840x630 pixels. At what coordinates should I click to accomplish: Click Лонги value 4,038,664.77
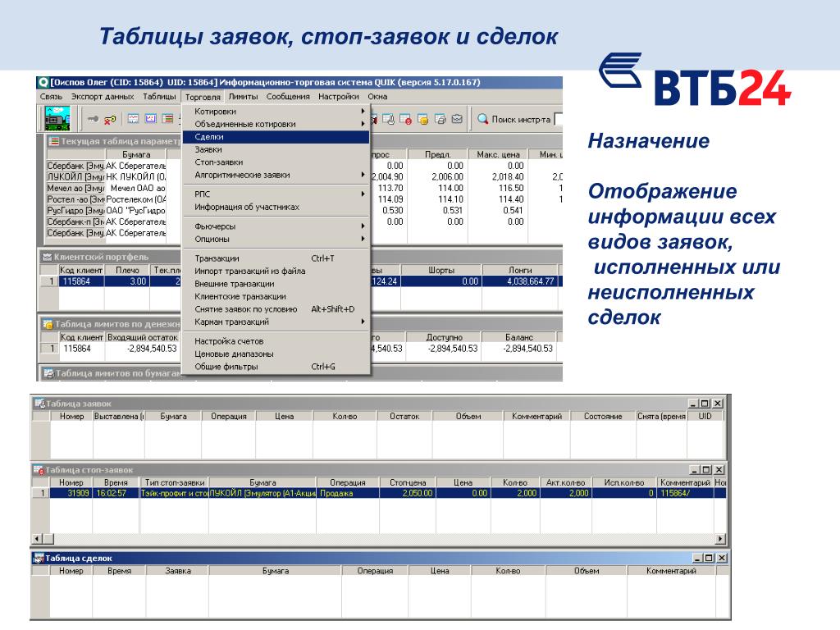pyautogui.click(x=520, y=281)
